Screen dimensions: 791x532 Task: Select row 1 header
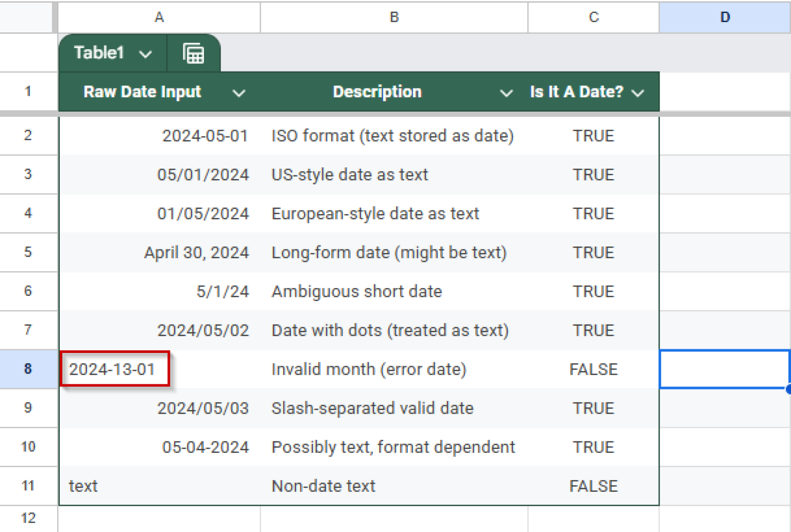[28, 91]
